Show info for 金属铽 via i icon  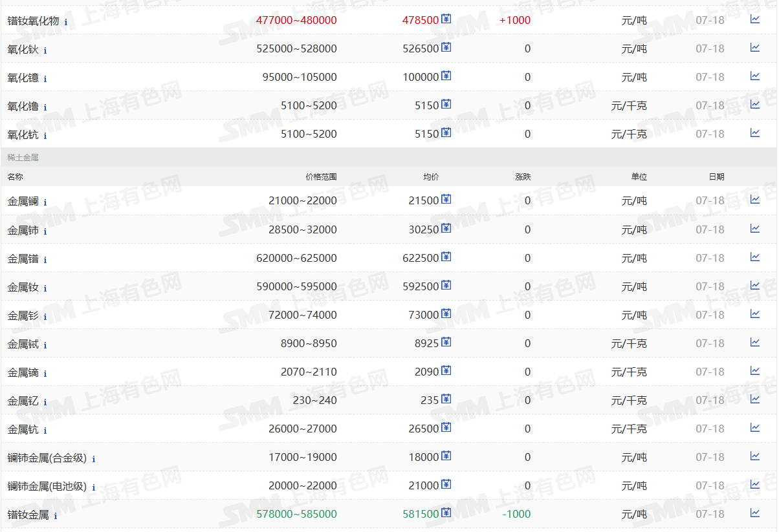pyautogui.click(x=45, y=345)
